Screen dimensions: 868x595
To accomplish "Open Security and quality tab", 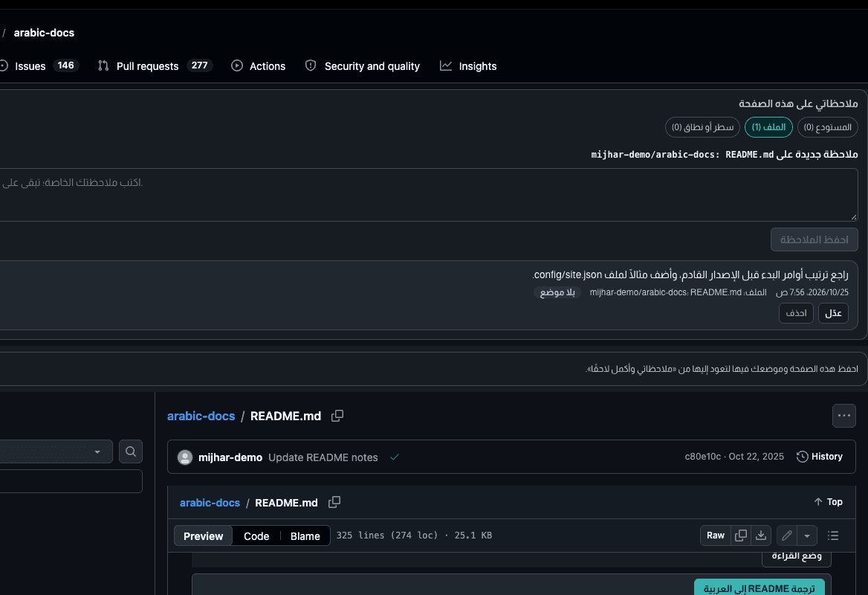I will (x=363, y=66).
